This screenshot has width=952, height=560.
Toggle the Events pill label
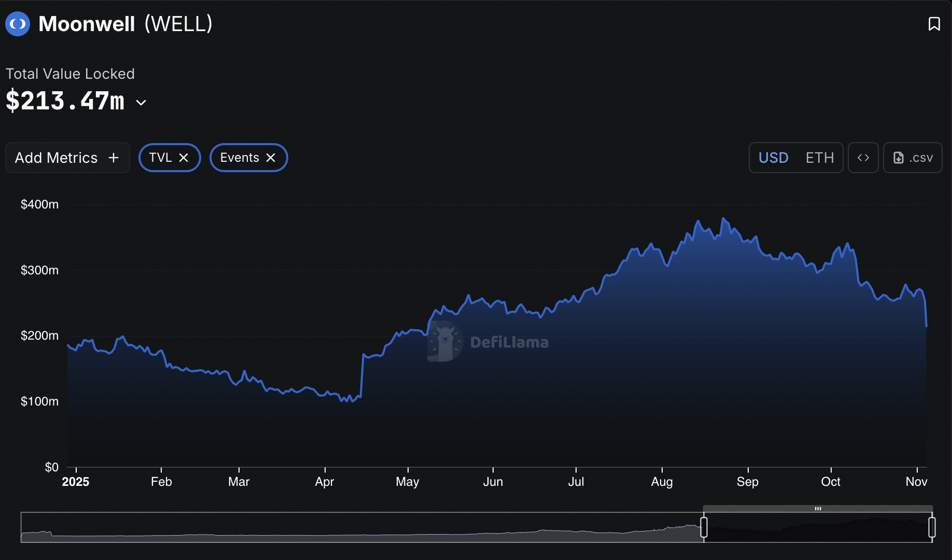pos(239,158)
